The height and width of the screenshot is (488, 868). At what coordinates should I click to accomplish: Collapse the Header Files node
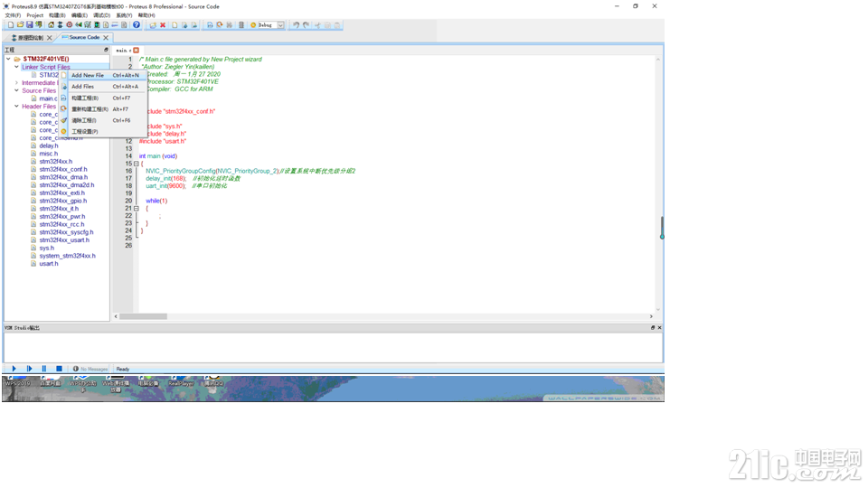tap(16, 106)
